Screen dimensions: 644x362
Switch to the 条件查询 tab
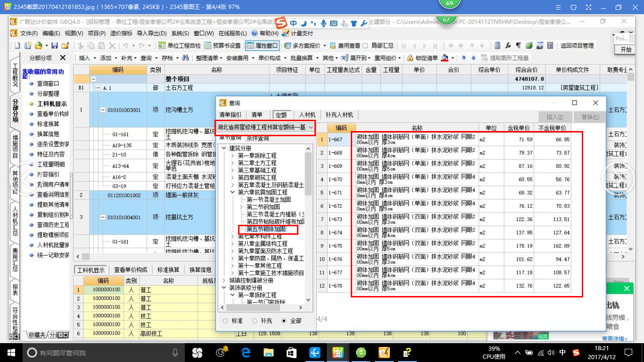point(258,138)
